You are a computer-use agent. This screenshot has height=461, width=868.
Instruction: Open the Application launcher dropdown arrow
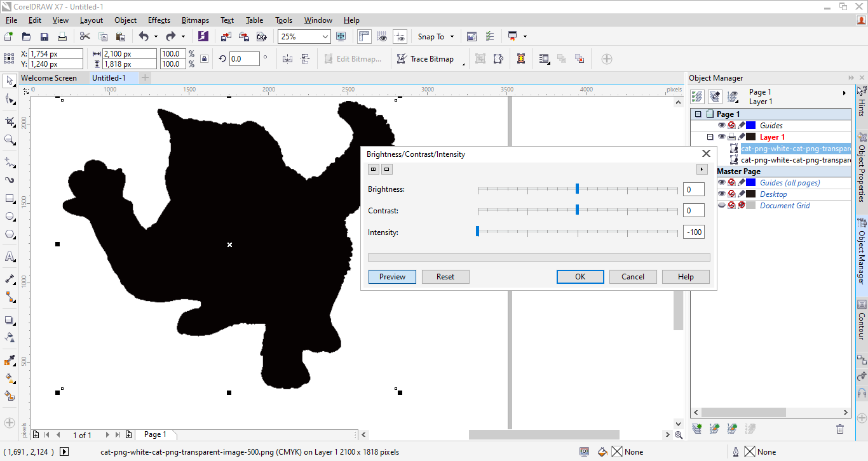(x=525, y=36)
